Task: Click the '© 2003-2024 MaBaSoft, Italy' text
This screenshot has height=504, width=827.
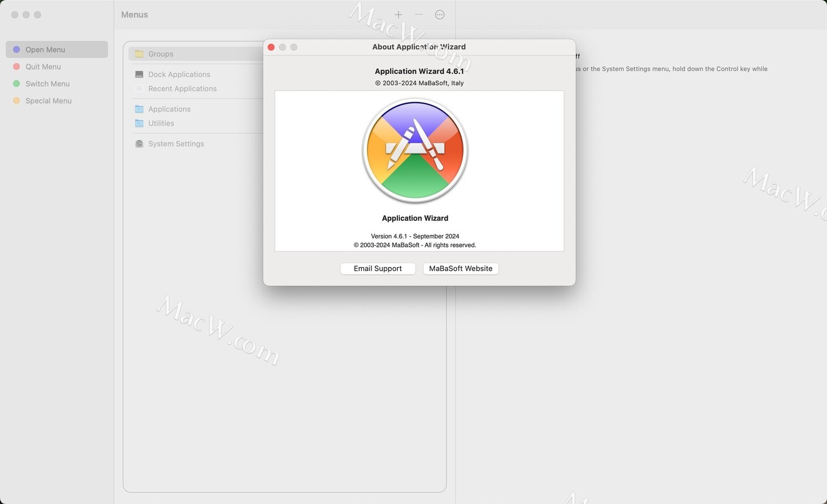Action: [x=419, y=83]
